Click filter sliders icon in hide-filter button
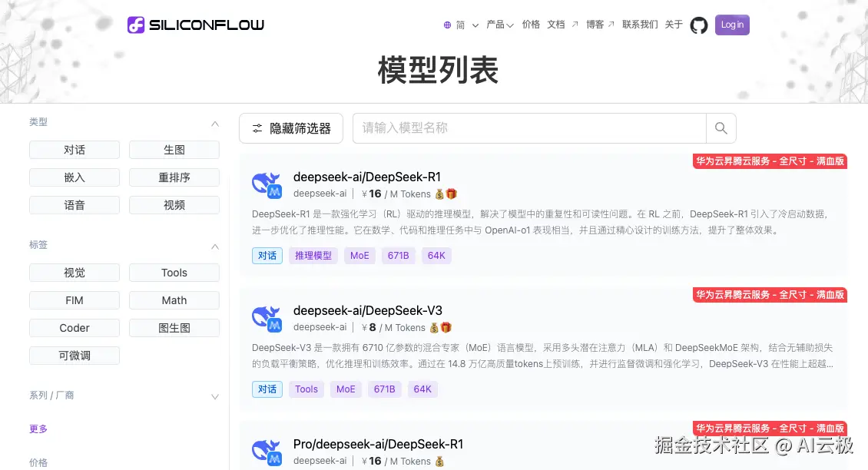The width and height of the screenshot is (868, 470). coord(257,128)
